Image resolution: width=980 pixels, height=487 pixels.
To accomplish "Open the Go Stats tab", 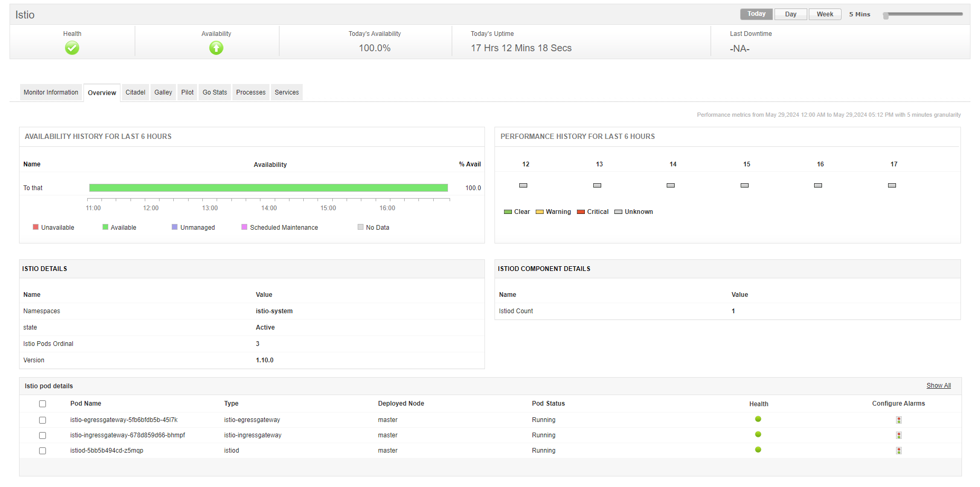I will (x=214, y=92).
